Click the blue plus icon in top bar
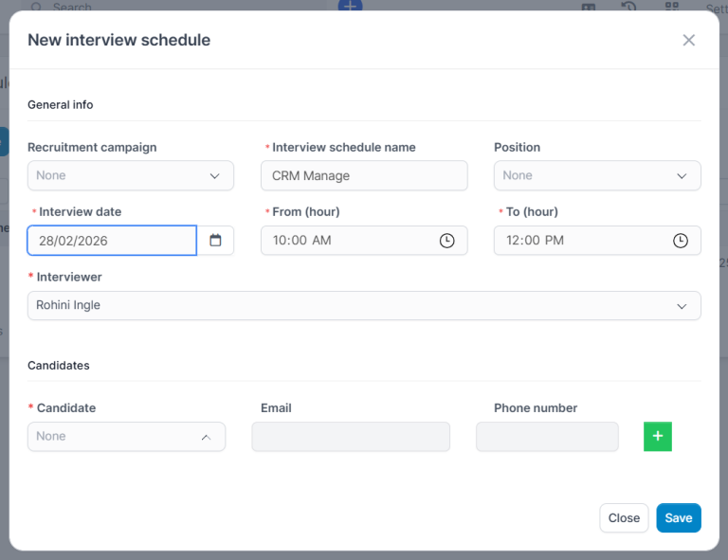 351,6
